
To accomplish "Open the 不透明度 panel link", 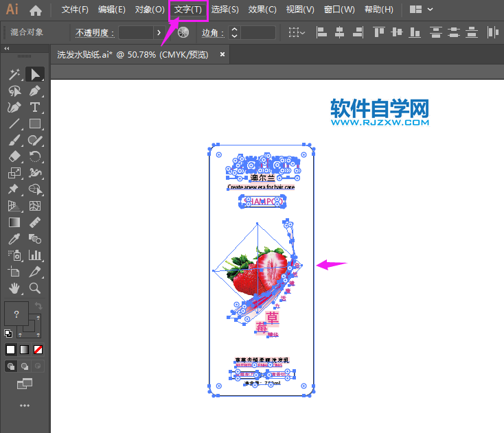I will [95, 33].
